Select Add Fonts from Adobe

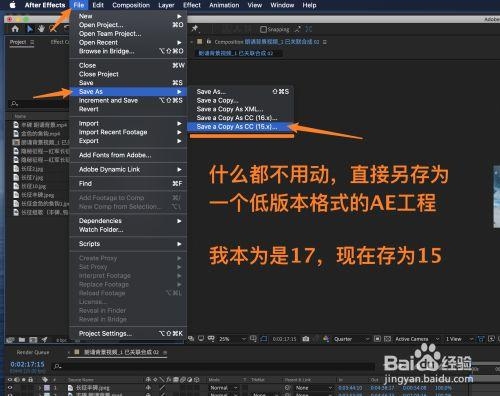click(128, 155)
